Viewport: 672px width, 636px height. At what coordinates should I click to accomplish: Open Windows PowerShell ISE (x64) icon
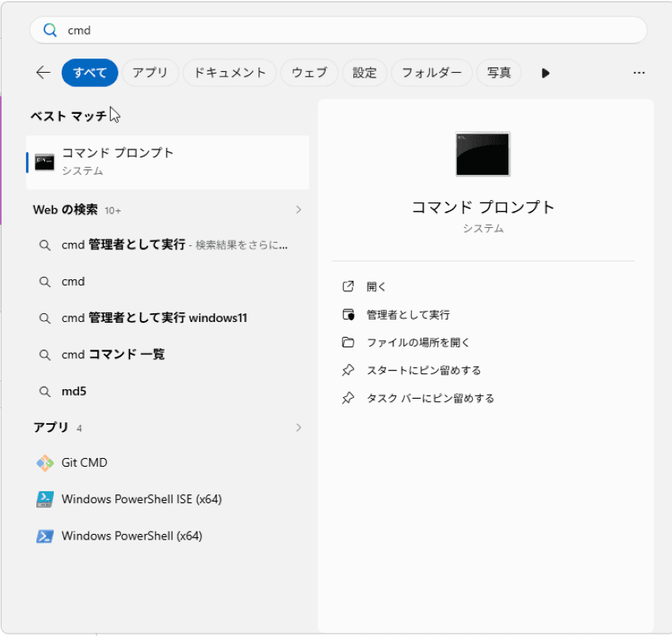(x=44, y=499)
